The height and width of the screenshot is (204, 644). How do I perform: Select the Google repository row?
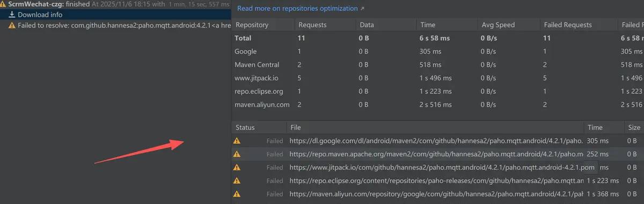pos(437,51)
